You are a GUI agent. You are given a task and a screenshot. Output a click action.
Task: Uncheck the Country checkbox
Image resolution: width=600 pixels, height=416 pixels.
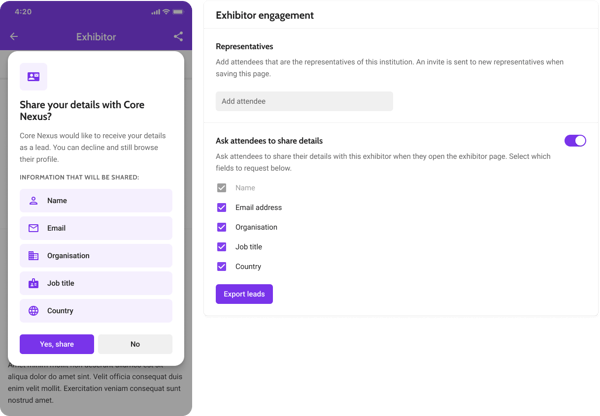[x=222, y=266]
